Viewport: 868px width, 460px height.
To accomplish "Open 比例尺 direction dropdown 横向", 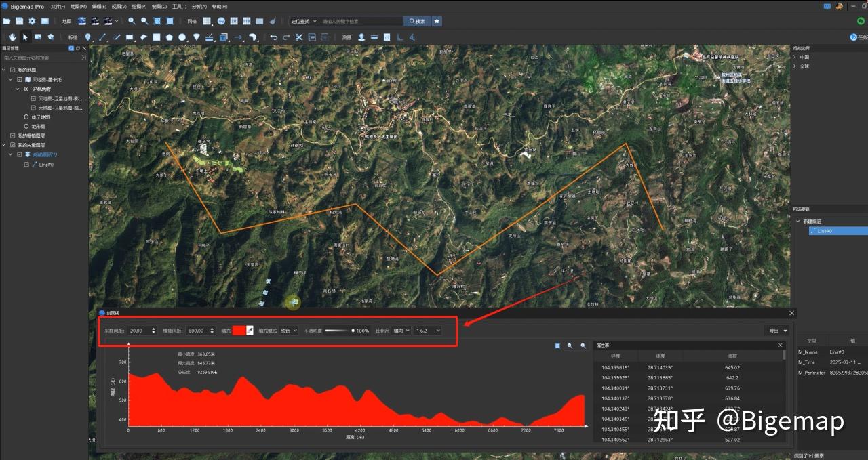I will (401, 331).
